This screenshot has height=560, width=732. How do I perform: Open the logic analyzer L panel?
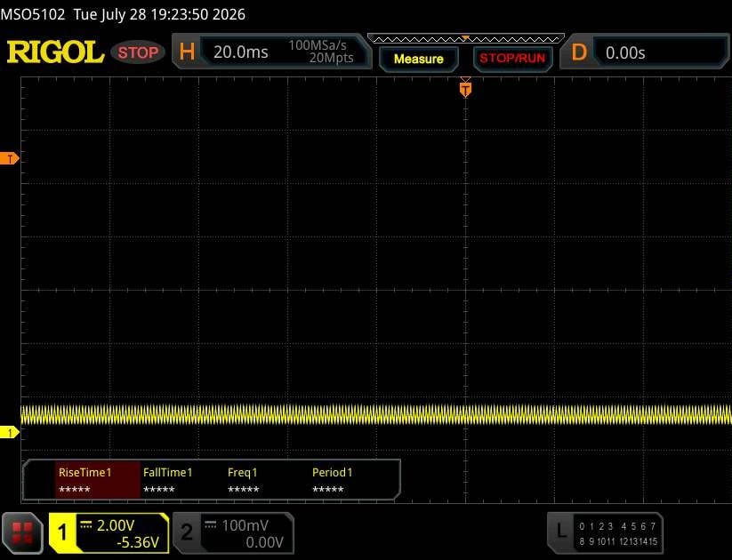coord(560,531)
